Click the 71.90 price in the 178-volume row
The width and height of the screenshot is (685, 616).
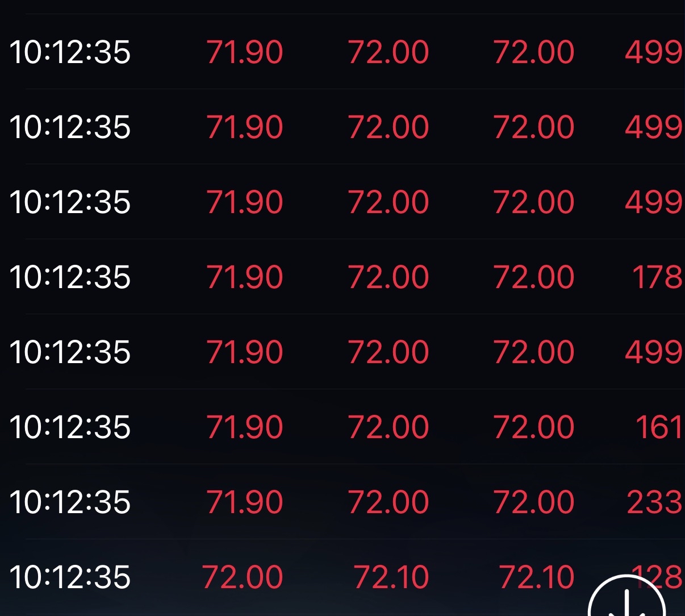point(244,277)
